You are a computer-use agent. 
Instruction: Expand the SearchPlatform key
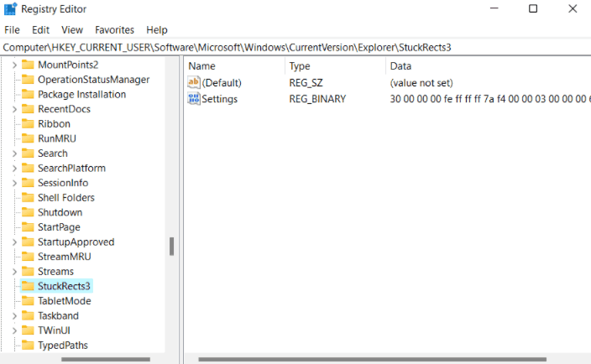pos(14,168)
